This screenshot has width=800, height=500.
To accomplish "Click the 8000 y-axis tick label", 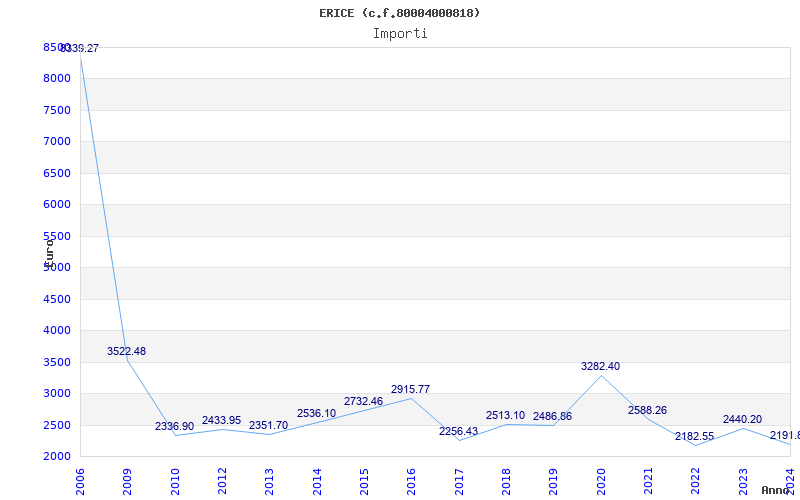I will (x=57, y=79).
